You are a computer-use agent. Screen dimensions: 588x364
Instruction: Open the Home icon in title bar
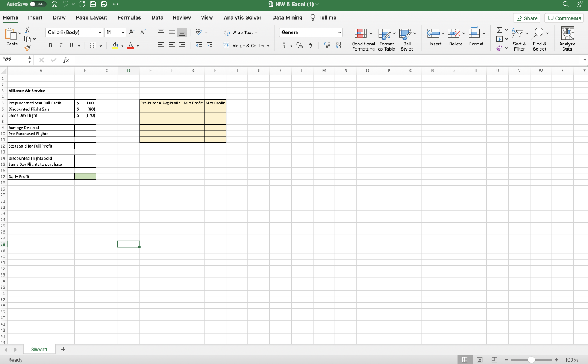55,4
